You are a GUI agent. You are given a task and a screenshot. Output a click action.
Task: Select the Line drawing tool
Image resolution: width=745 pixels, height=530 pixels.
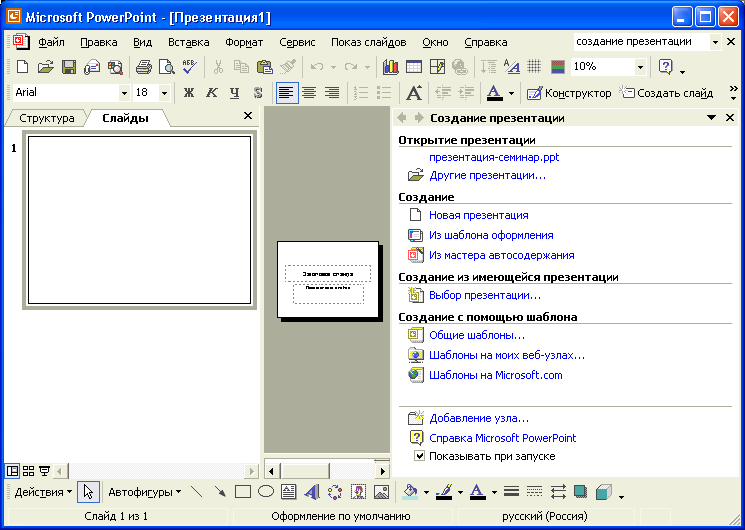coord(197,492)
